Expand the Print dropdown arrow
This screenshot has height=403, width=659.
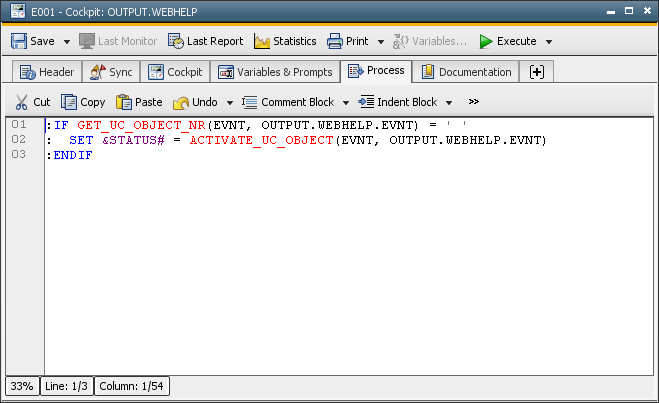tap(381, 42)
